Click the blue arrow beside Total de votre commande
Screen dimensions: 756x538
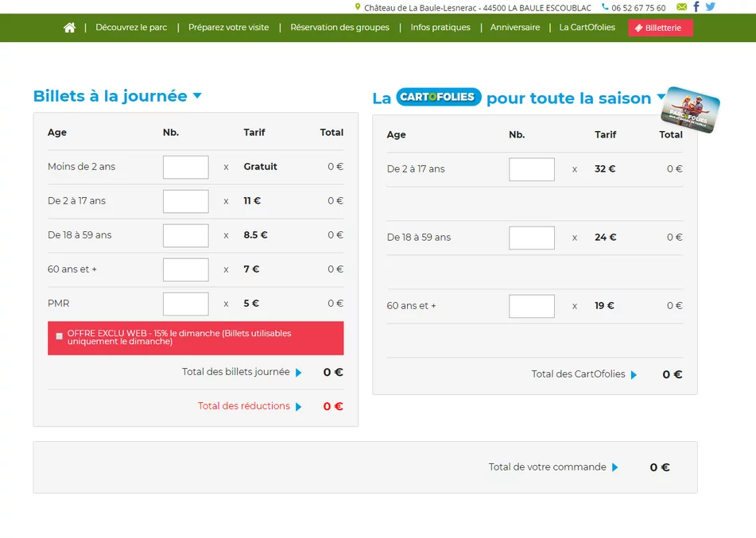pyautogui.click(x=614, y=467)
